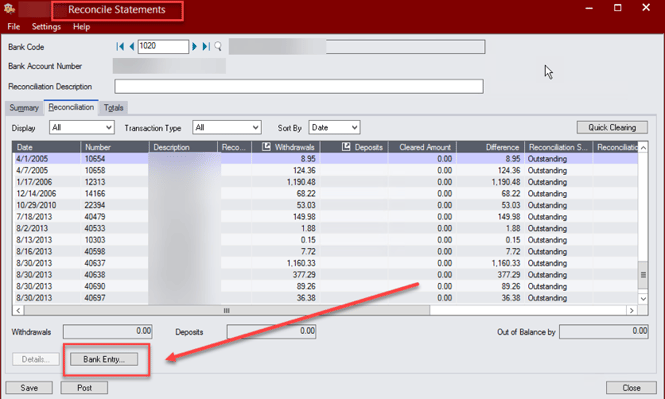665x399 pixels.
Task: Click difference value 1,160.33
Action: 506,263
